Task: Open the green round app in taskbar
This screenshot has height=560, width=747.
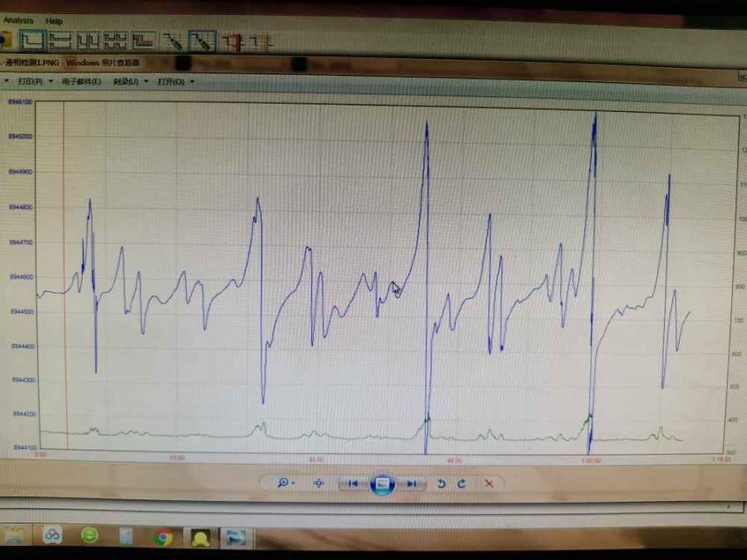Action: [90, 535]
